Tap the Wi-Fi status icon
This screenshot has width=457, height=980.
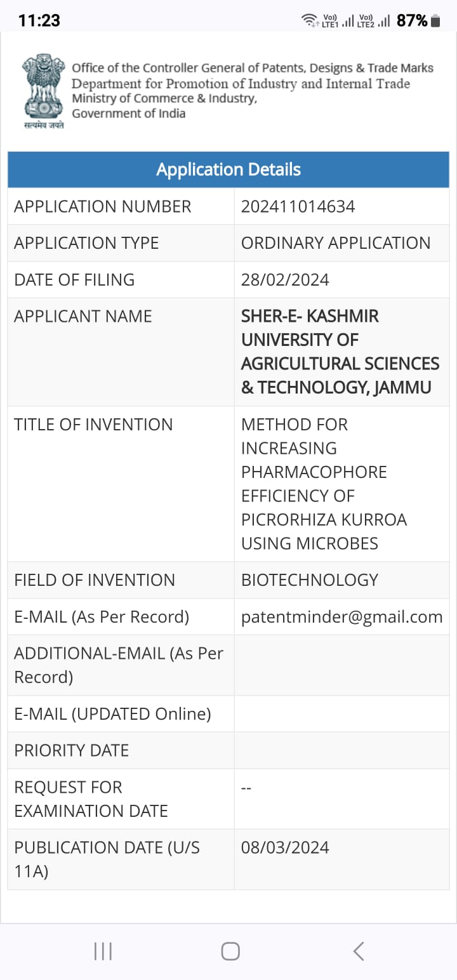309,20
